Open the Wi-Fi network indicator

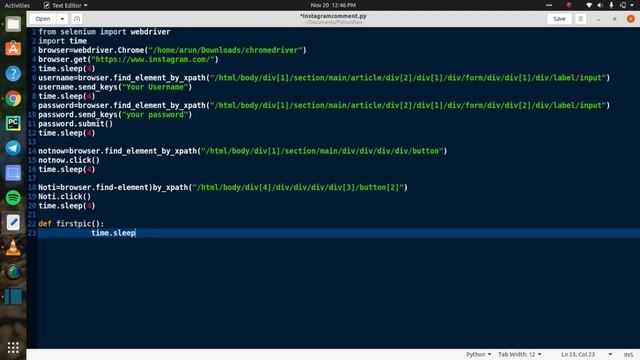[589, 5]
